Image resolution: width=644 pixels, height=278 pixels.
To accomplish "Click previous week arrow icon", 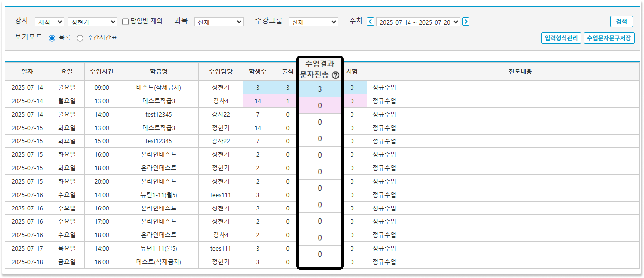I will (370, 22).
